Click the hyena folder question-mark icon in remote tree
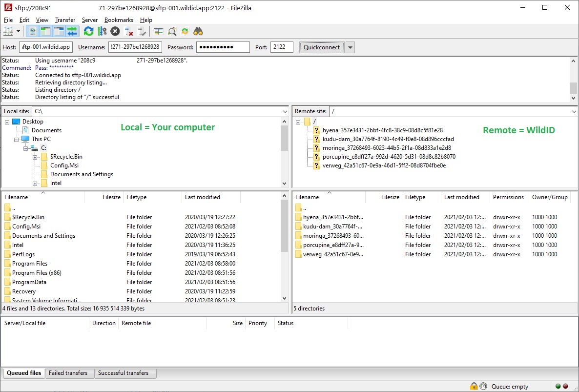This screenshot has height=392, width=579. pyautogui.click(x=316, y=130)
